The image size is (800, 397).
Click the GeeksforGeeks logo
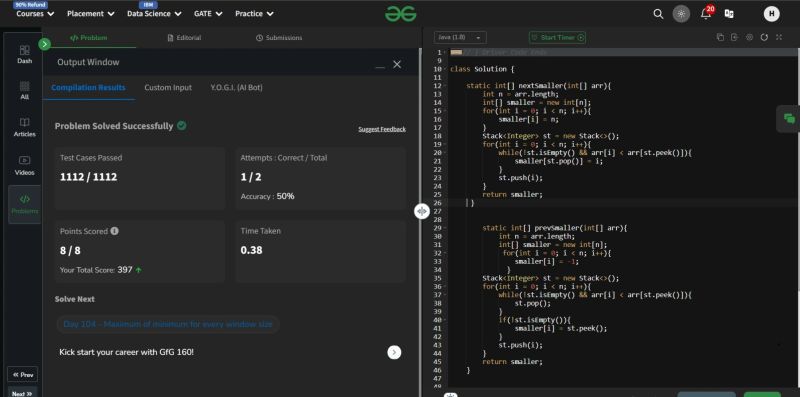(x=401, y=14)
